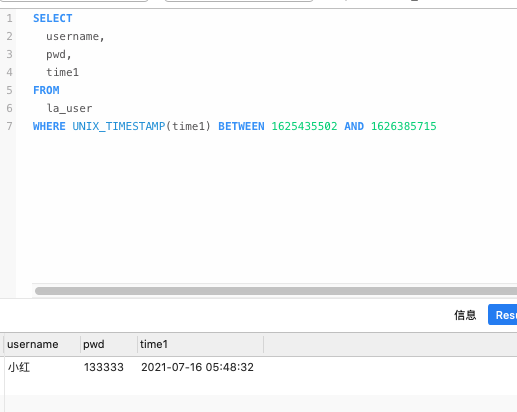This screenshot has height=412, width=517.
Task: Place cursor on the SELECT keyword
Action: point(53,18)
